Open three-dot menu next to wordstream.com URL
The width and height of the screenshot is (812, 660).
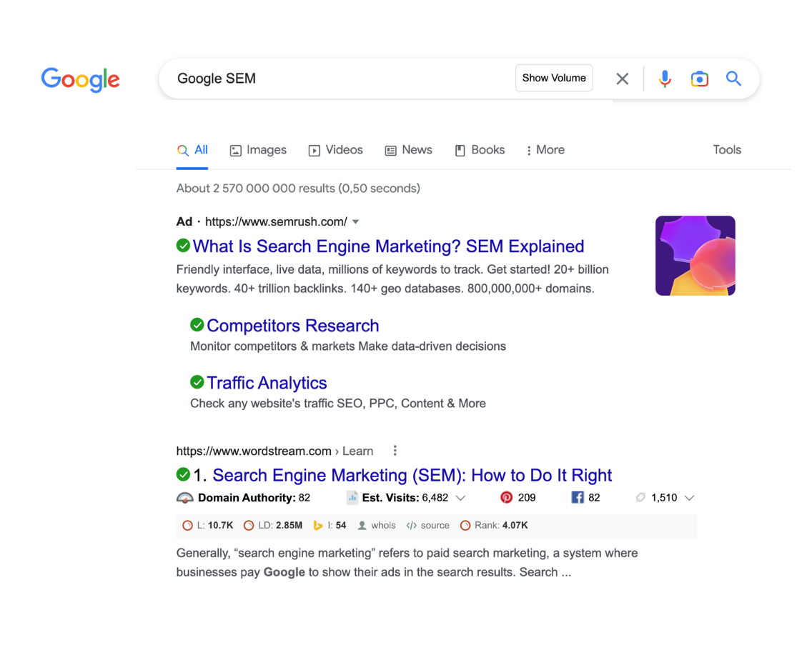pyautogui.click(x=395, y=450)
